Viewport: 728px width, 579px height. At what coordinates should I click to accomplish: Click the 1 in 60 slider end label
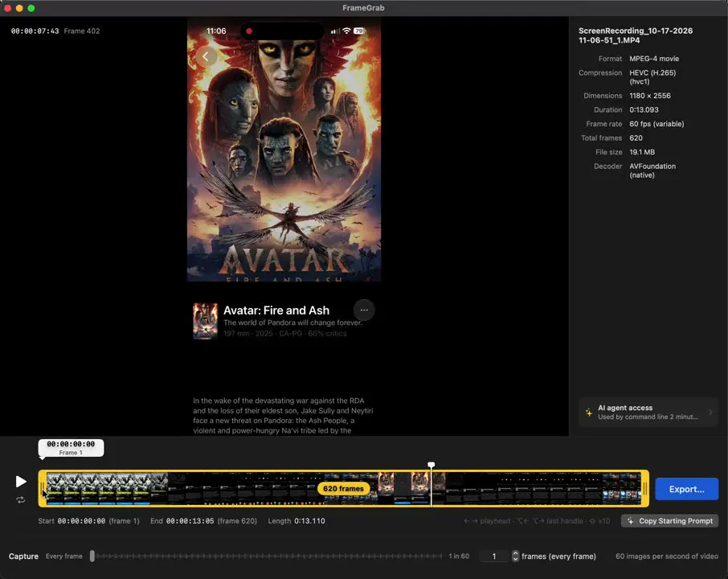click(459, 556)
